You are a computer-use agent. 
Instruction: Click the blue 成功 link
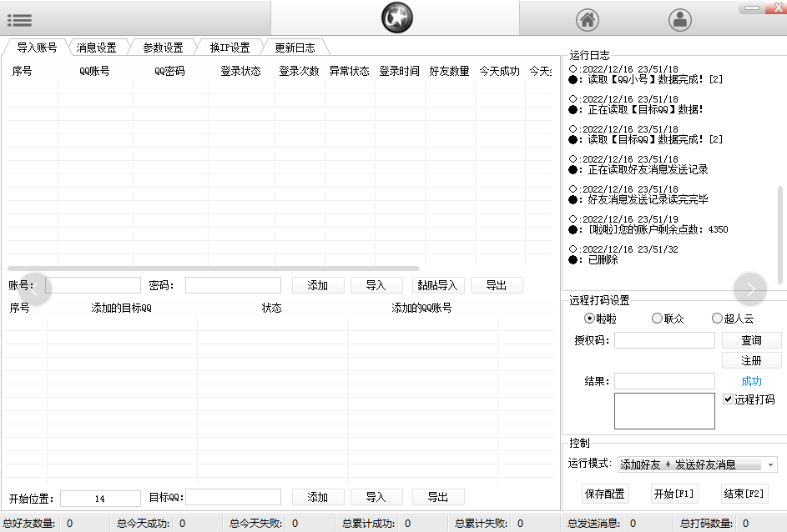[751, 381]
